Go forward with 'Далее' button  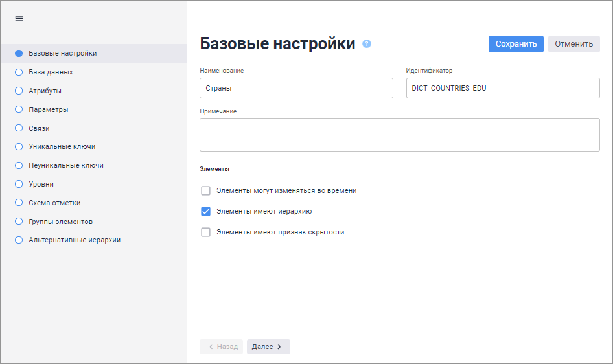pyautogui.click(x=268, y=347)
